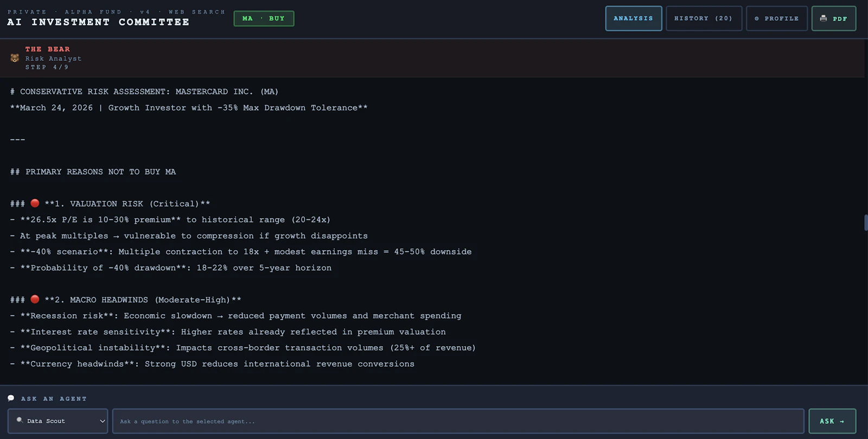Click the 'Recession risk' bullet line
Image resolution: width=868 pixels, height=439 pixels.
click(x=235, y=316)
